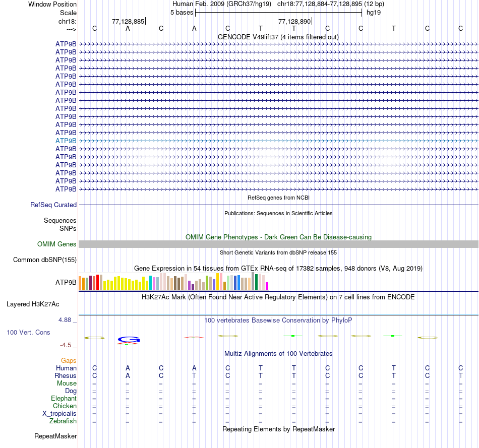Click the cyan bar in GTEx chart
This screenshot has height=448, width=479.
150,283
